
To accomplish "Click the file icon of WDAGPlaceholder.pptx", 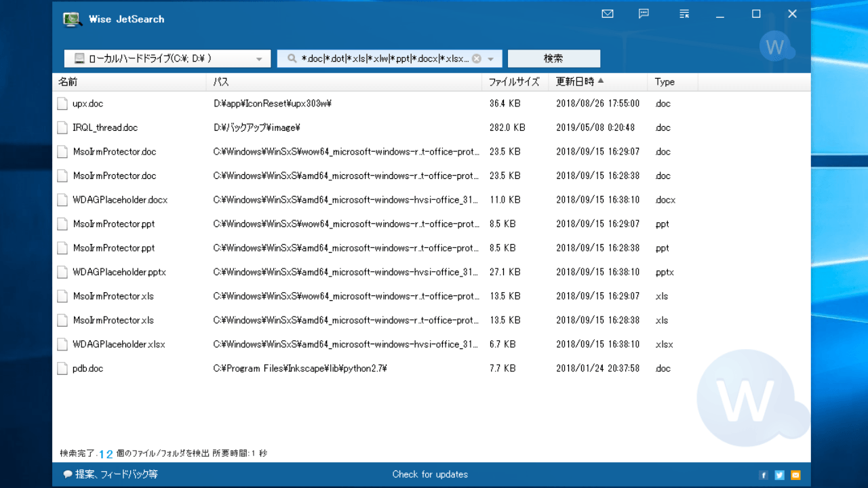I will (62, 272).
